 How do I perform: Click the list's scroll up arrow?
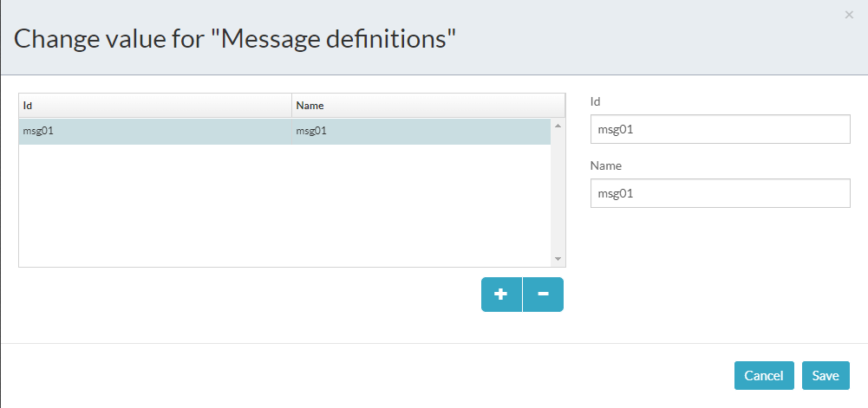(x=558, y=126)
